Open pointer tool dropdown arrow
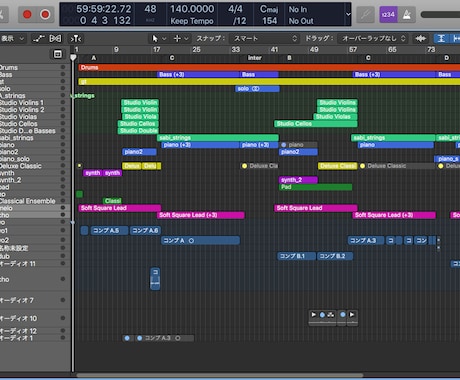This screenshot has height=380, width=460. (x=164, y=39)
